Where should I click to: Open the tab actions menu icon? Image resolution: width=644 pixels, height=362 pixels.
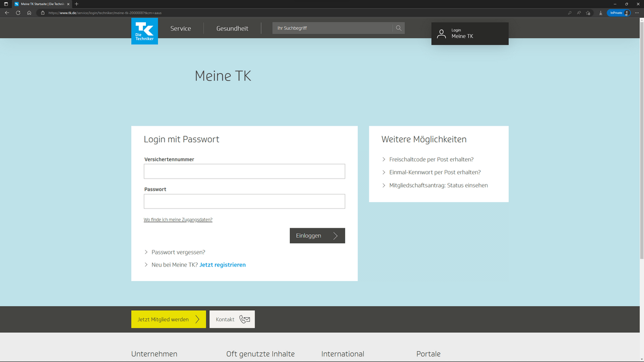(6, 4)
